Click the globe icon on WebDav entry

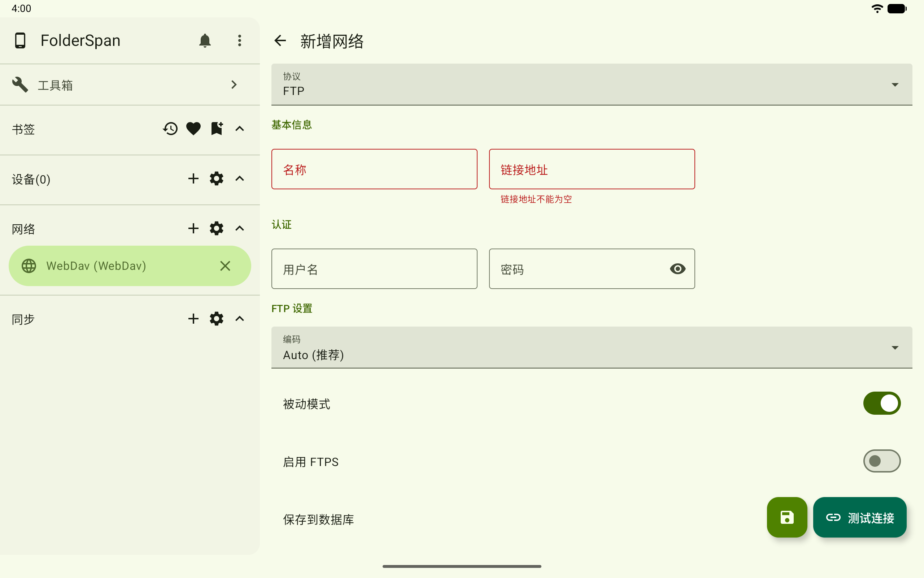[29, 266]
